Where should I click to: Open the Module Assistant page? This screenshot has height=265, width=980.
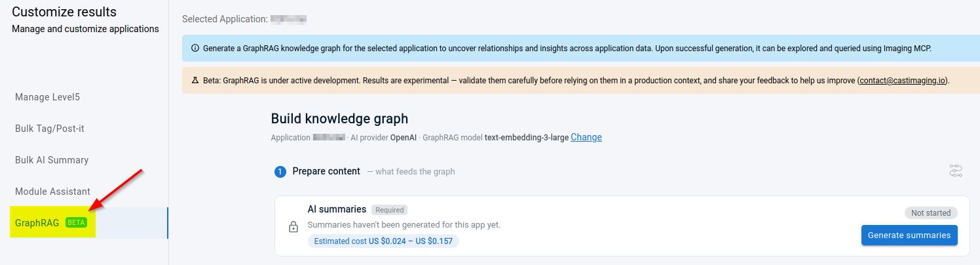pos(52,192)
